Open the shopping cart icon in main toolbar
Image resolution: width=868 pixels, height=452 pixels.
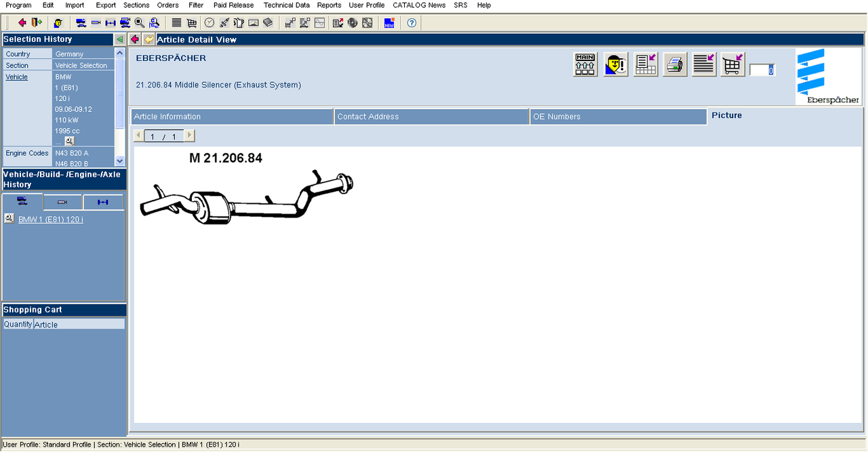click(x=192, y=22)
